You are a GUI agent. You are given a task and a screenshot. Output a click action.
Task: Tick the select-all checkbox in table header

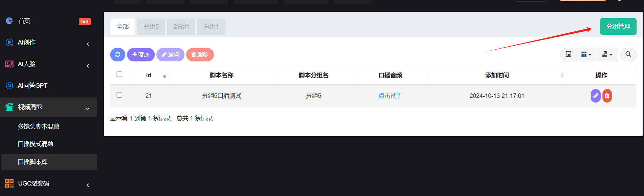point(119,74)
